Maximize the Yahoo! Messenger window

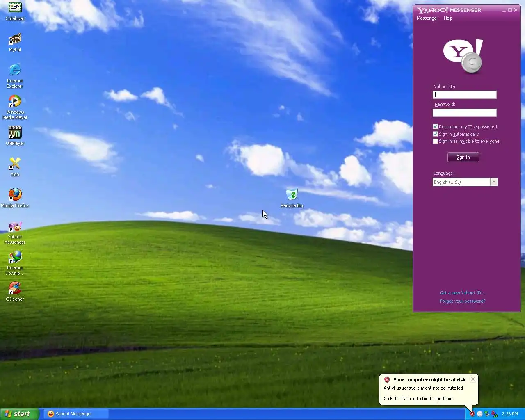click(510, 10)
